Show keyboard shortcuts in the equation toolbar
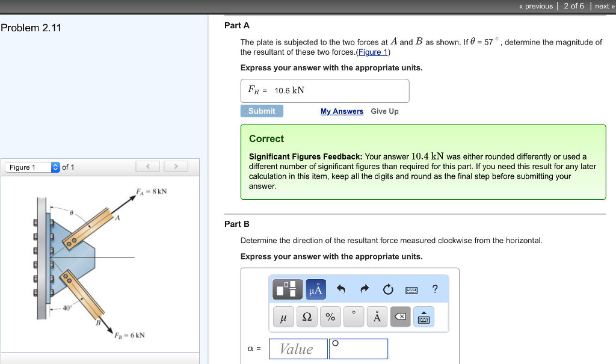 (x=411, y=290)
